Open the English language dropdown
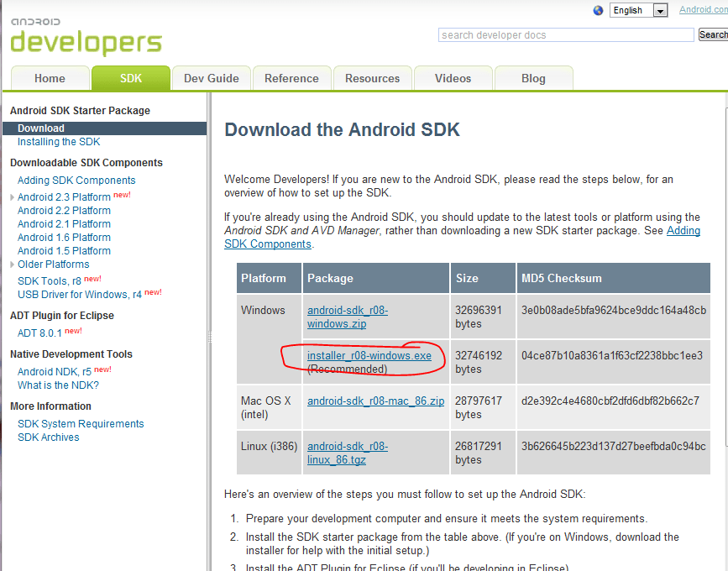The image size is (728, 571). click(x=638, y=10)
